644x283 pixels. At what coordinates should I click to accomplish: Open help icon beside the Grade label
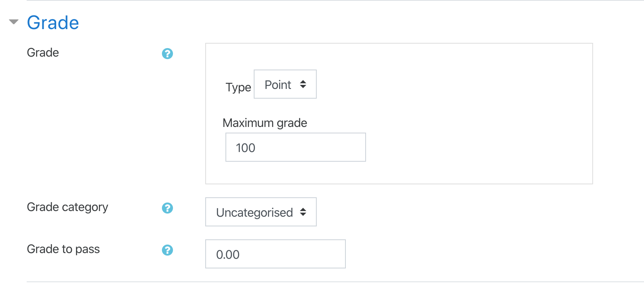[x=167, y=53]
